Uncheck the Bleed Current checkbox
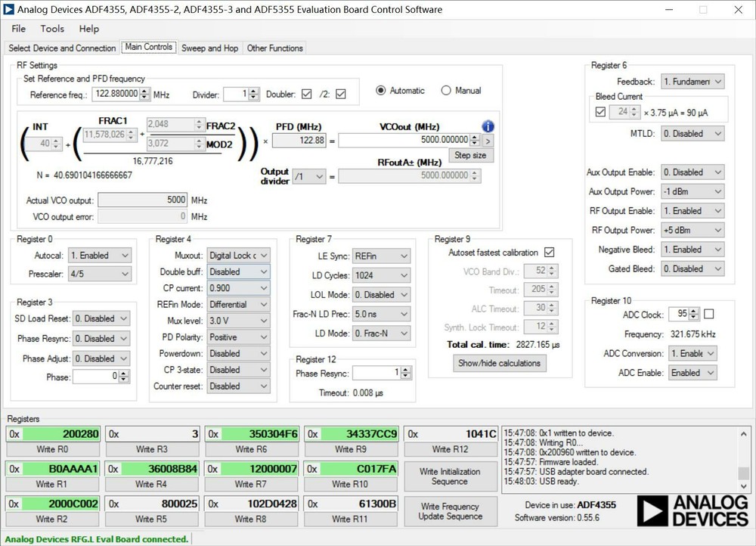Viewport: 756px width, 546px height. point(600,112)
